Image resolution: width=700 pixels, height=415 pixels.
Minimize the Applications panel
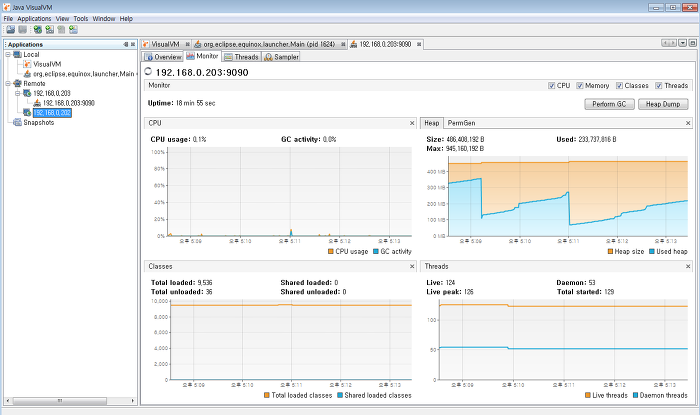(126, 44)
